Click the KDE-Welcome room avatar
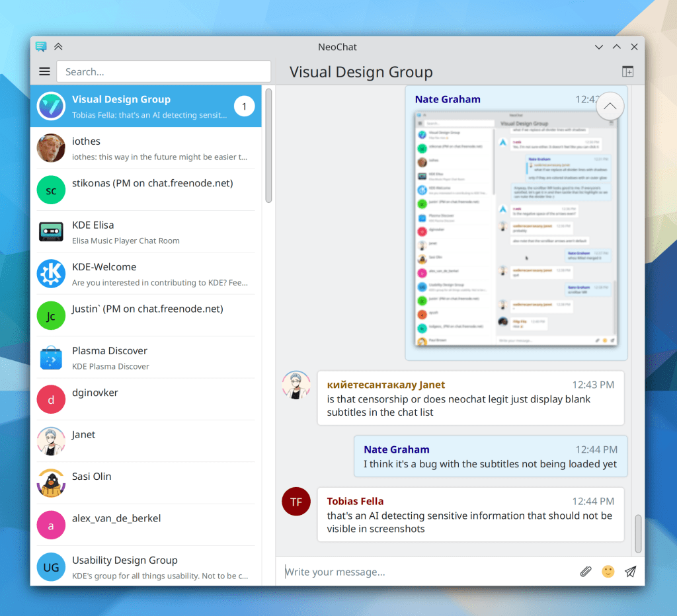 (51, 274)
